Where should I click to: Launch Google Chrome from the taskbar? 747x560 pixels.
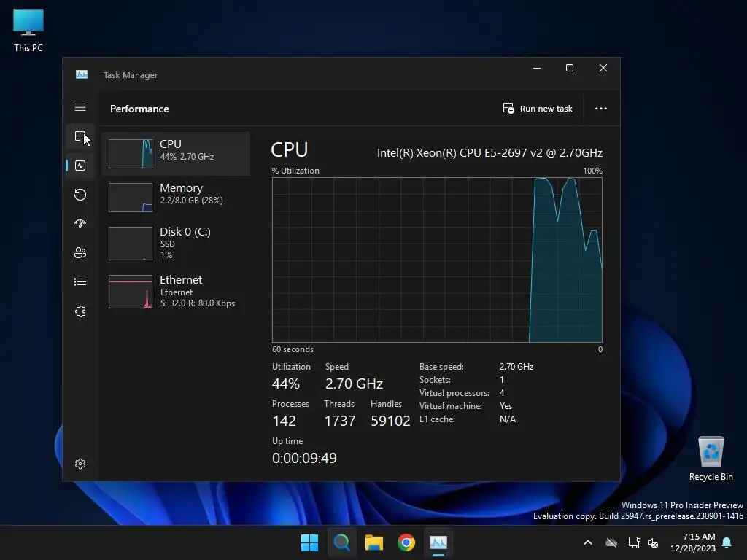point(406,542)
